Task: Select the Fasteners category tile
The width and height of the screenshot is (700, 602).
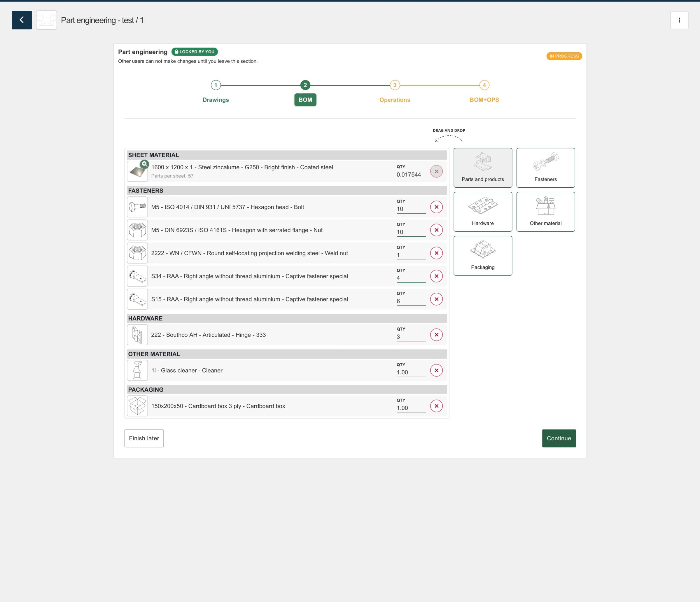Action: tap(545, 168)
